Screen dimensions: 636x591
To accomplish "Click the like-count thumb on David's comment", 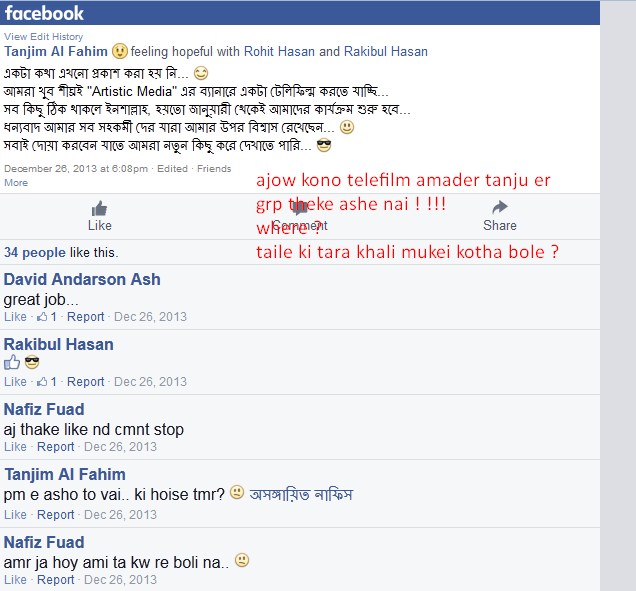I will (42, 317).
